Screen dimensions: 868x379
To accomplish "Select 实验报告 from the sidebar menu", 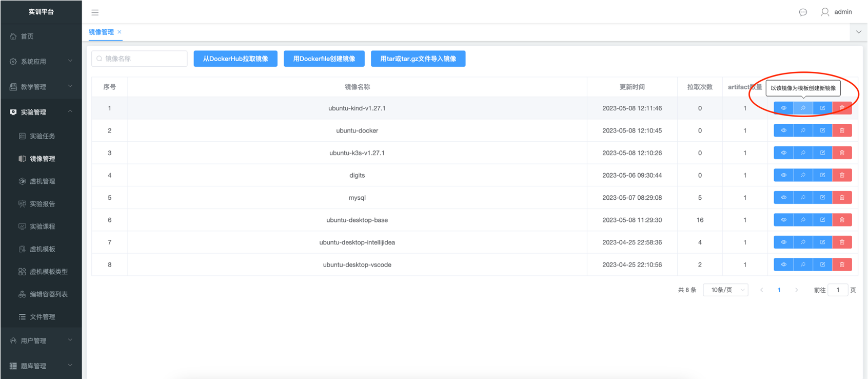I will pyautogui.click(x=42, y=204).
